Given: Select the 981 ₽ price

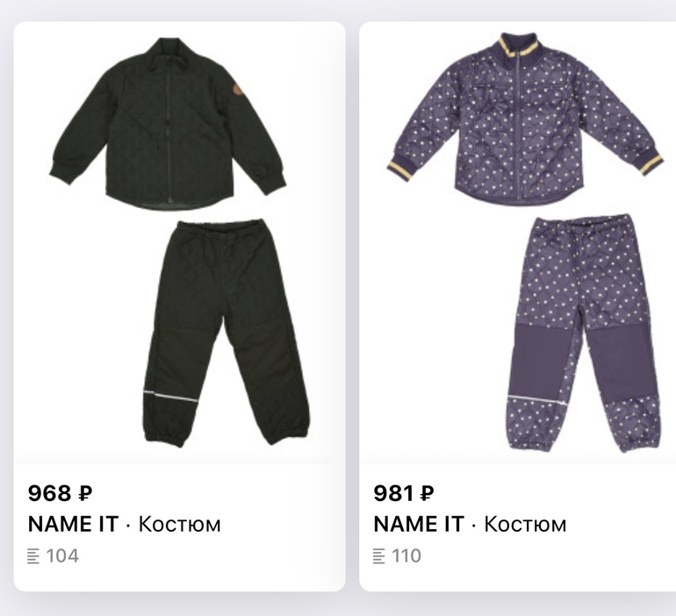Looking at the screenshot, I should click(404, 493).
